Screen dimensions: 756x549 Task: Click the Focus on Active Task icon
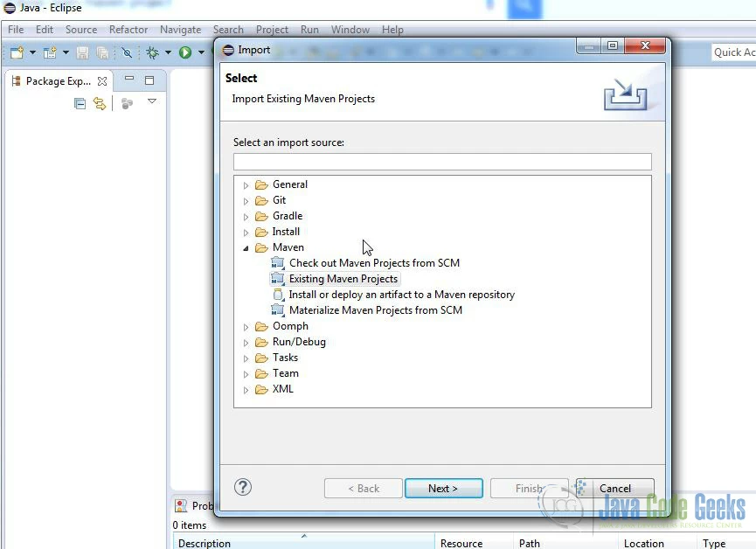click(x=127, y=103)
